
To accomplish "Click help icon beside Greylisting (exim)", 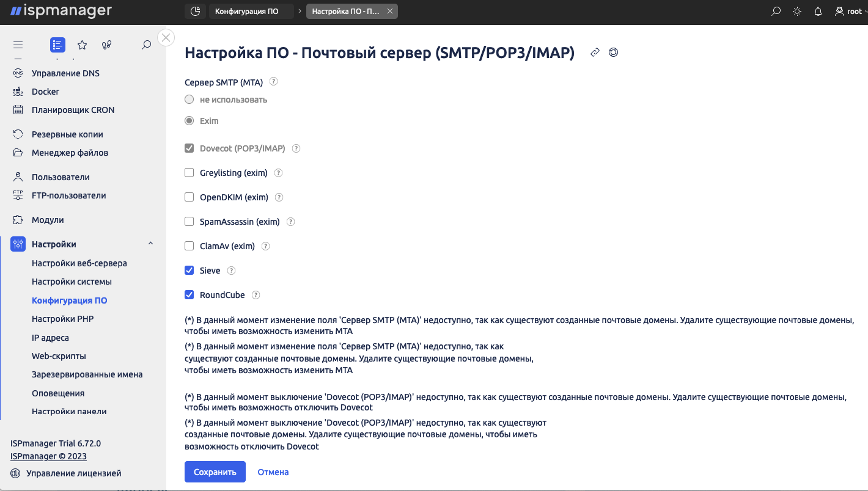I will pyautogui.click(x=278, y=173).
